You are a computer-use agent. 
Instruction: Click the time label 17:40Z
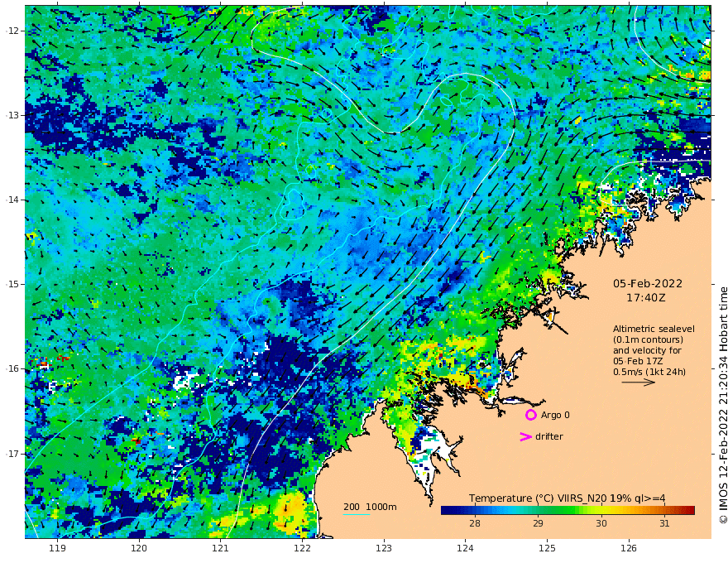click(x=646, y=298)
